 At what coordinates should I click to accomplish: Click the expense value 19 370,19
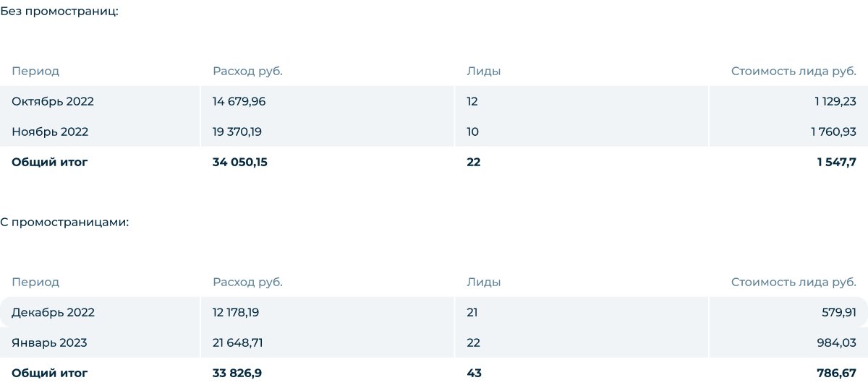[x=238, y=132]
